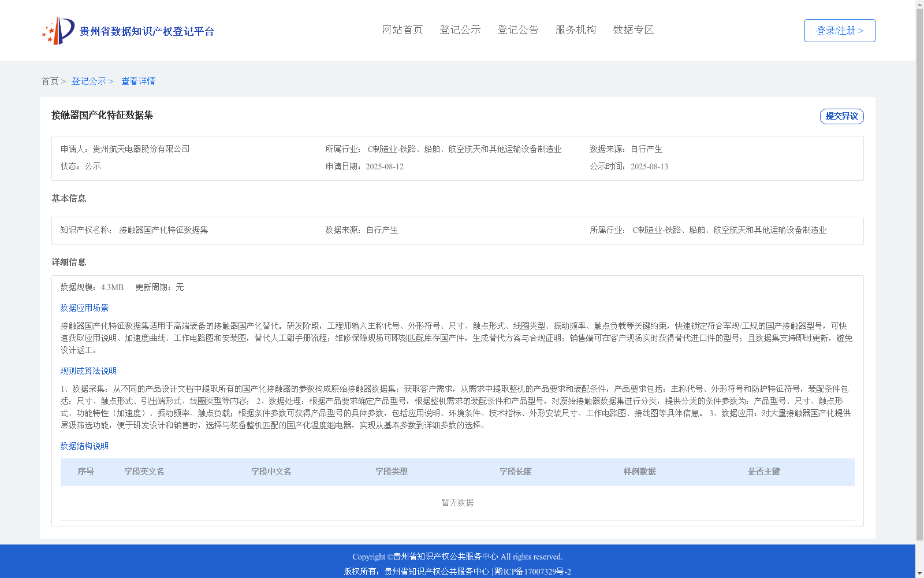
Task: Click the 数据规模: 4.3MB text
Action: pos(92,287)
